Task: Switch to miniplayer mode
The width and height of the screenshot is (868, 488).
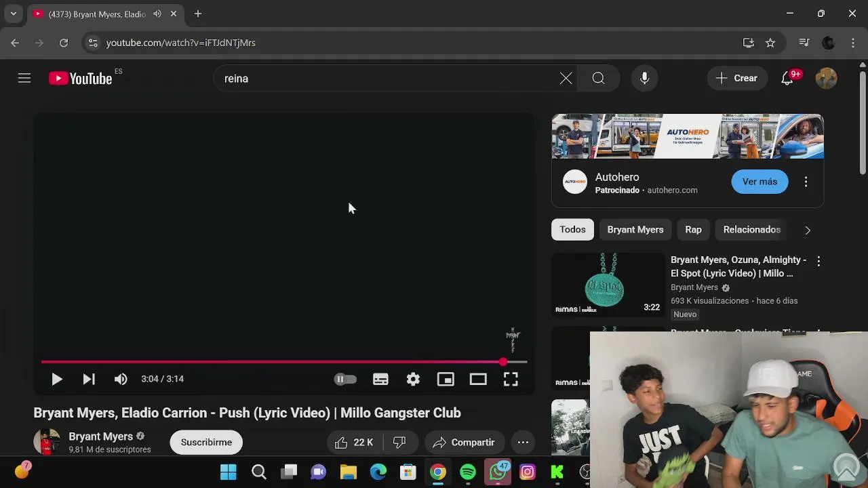Action: (x=446, y=380)
